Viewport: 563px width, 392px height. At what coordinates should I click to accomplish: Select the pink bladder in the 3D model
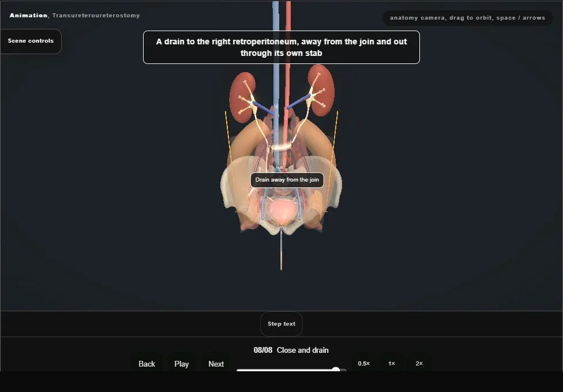pos(283,210)
